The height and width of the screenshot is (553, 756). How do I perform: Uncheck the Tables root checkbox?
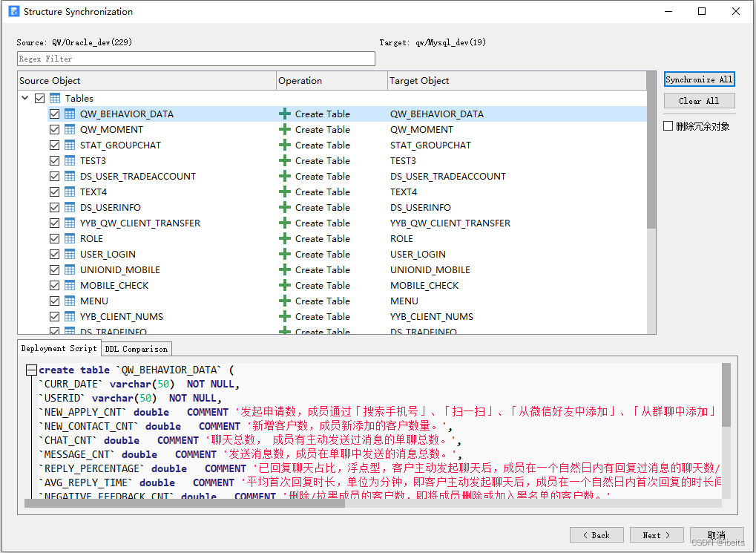click(x=39, y=97)
